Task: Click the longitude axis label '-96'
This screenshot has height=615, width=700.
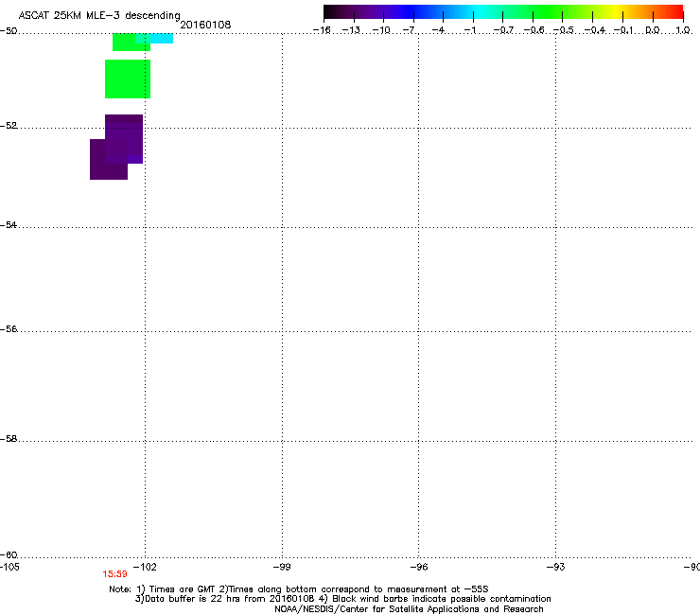Action: tap(418, 567)
